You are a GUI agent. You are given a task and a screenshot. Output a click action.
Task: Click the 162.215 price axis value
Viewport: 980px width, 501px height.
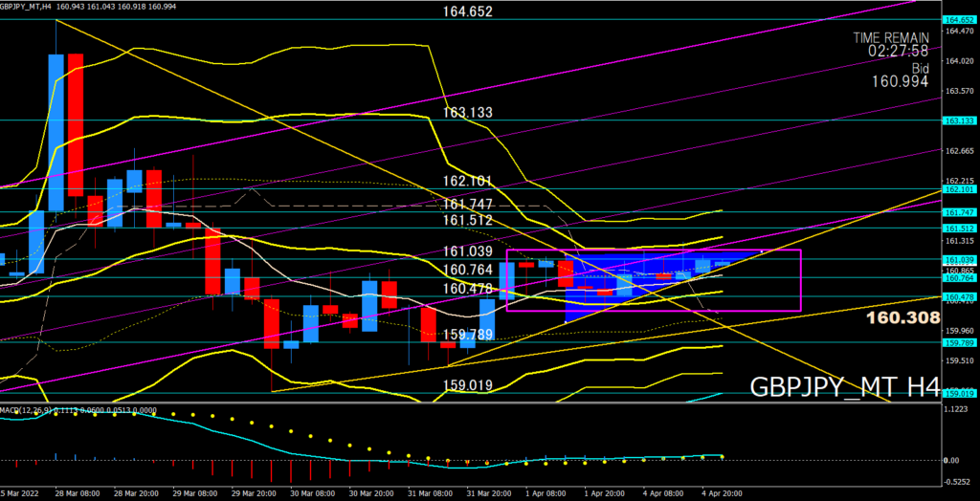click(959, 181)
